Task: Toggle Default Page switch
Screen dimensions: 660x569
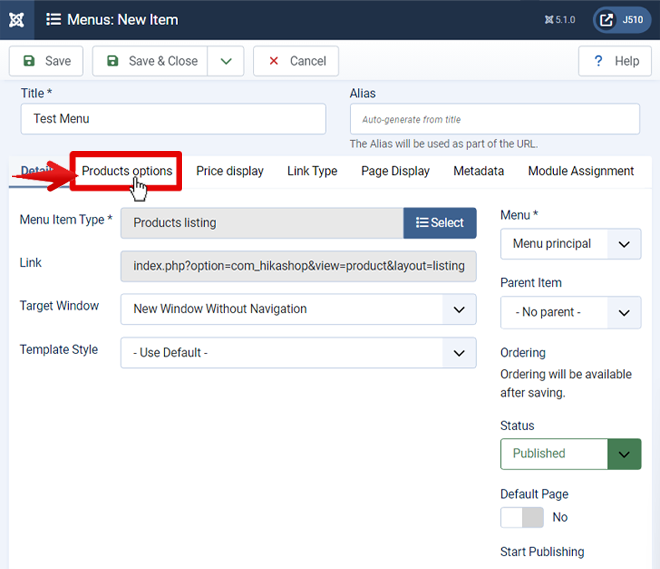Action: [x=522, y=517]
